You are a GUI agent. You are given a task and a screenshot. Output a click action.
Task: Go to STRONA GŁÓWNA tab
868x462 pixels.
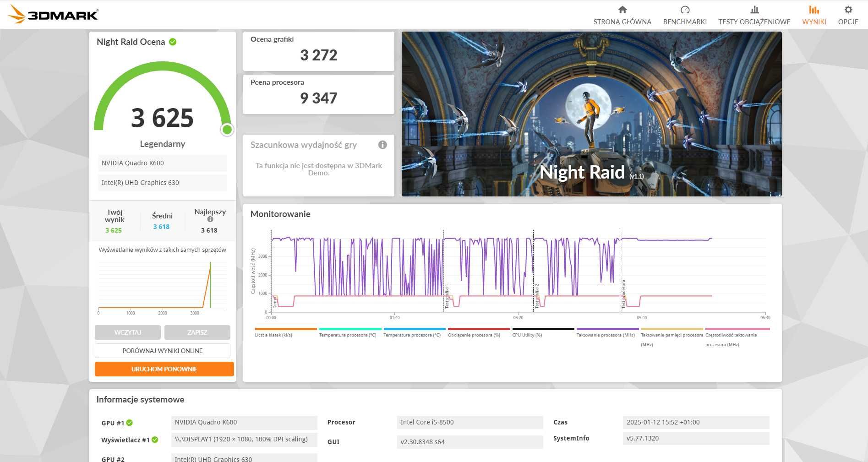tap(622, 22)
